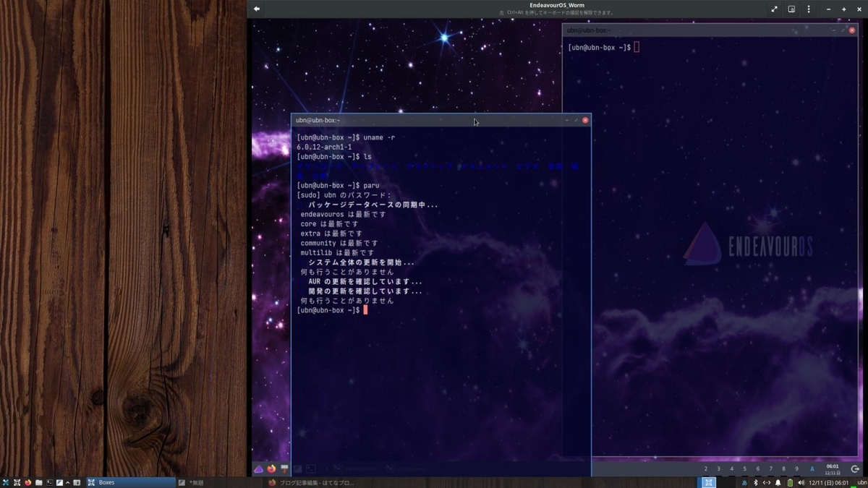This screenshot has width=868, height=488.
Task: Open the Bluetooth tray icon
Action: tap(756, 483)
